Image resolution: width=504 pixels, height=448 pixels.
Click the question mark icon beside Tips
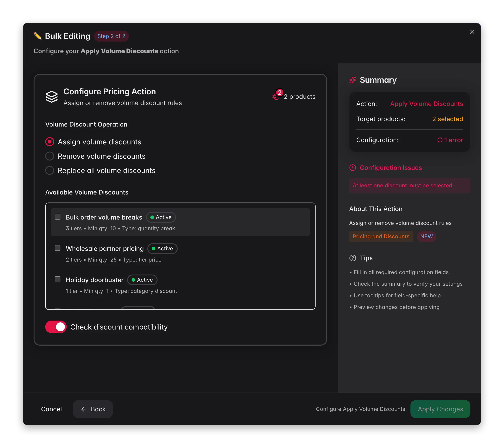tap(353, 258)
